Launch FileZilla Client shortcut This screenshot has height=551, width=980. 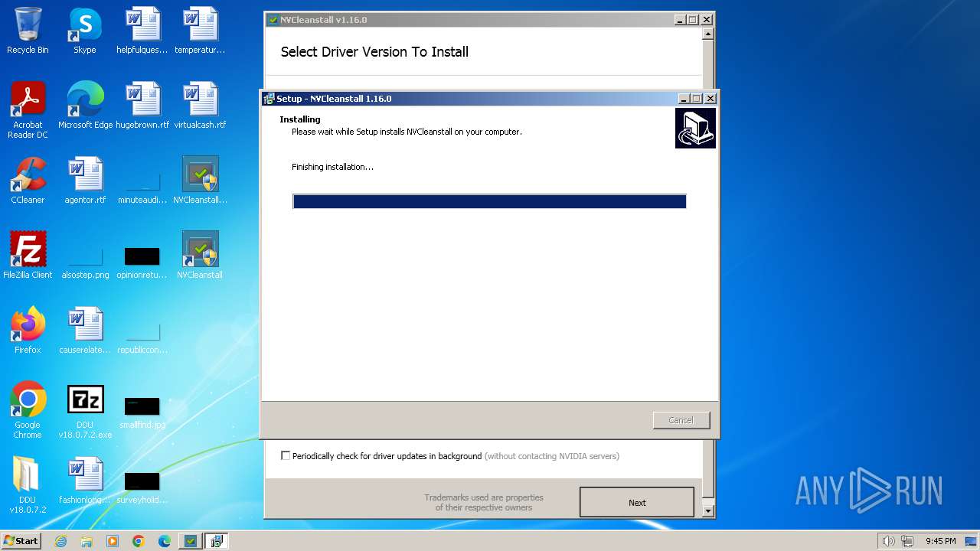pyautogui.click(x=28, y=256)
